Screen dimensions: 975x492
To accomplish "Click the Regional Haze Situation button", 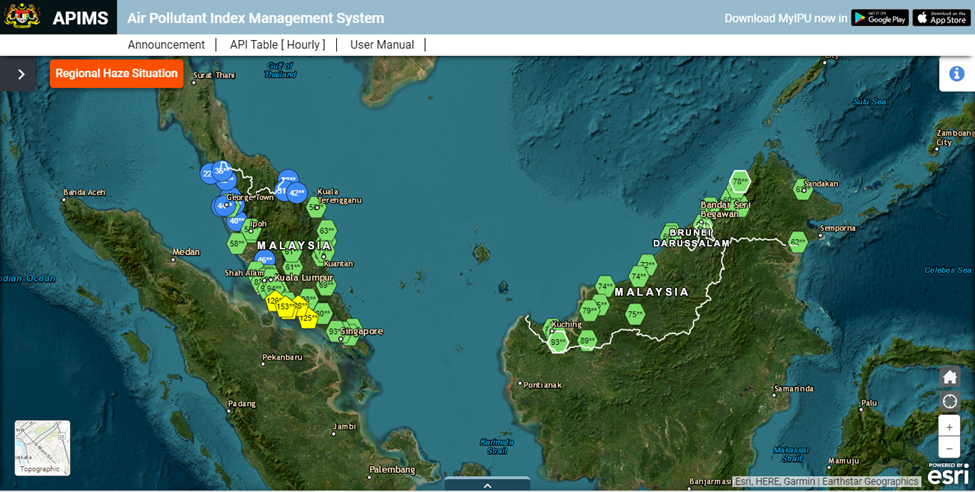I will pyautogui.click(x=117, y=74).
